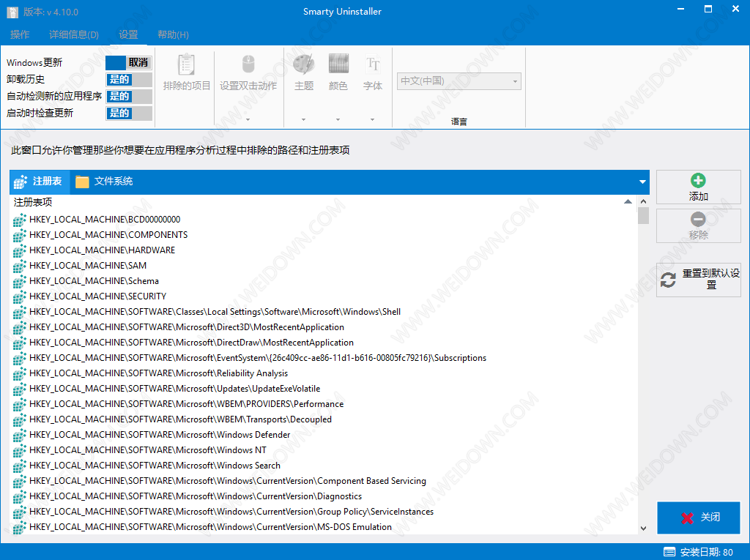The height and width of the screenshot is (560, 750).
Task: Click the gray minus remove (移除) icon
Action: [x=698, y=219]
